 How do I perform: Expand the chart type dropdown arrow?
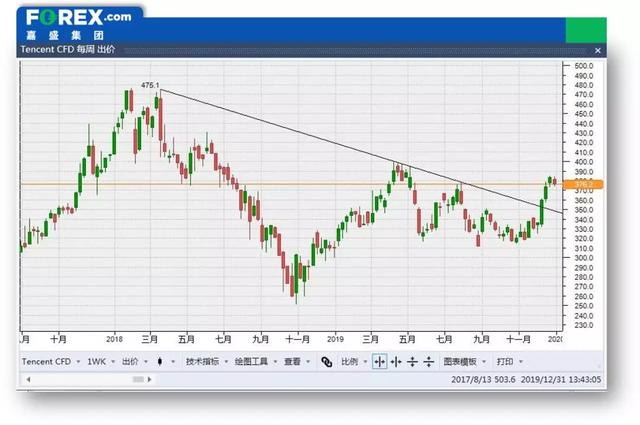tap(173, 362)
